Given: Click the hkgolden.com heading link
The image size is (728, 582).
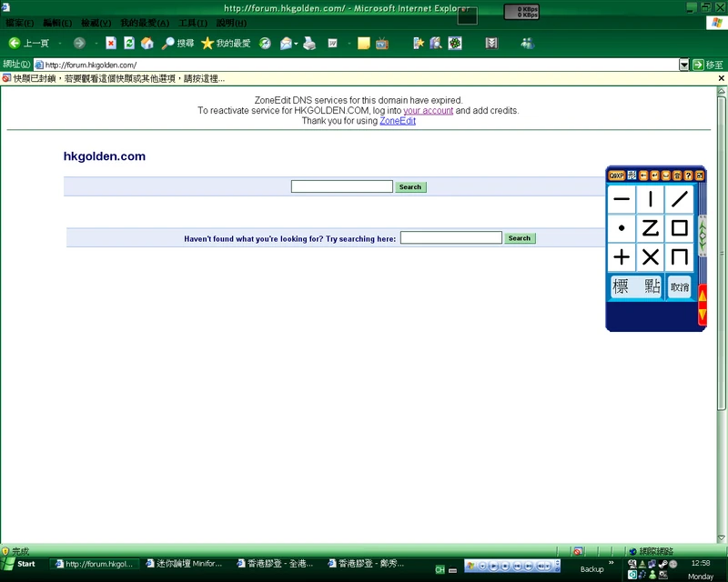Looking at the screenshot, I should 105,156.
